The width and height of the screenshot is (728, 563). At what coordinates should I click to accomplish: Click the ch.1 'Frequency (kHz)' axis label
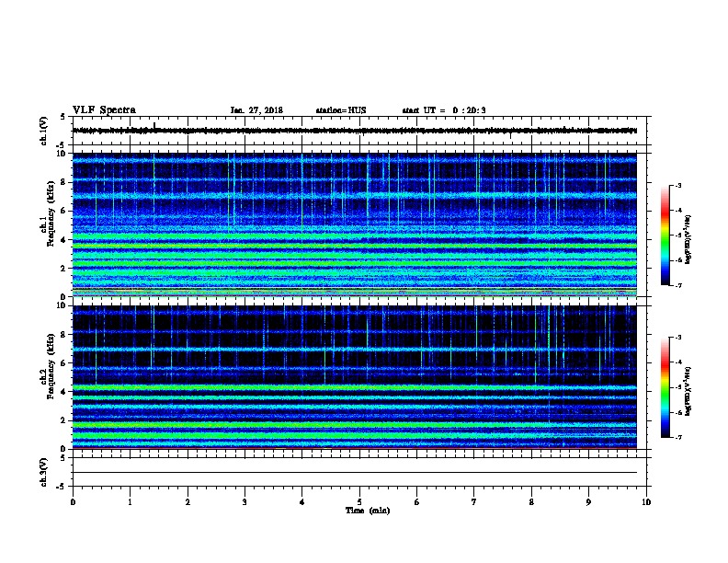[51, 213]
